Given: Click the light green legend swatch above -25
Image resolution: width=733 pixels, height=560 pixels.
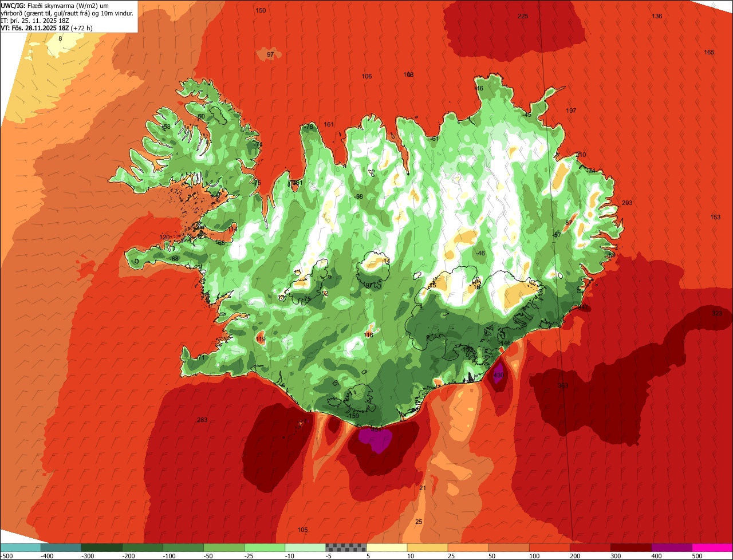Looking at the screenshot, I should tap(265, 547).
